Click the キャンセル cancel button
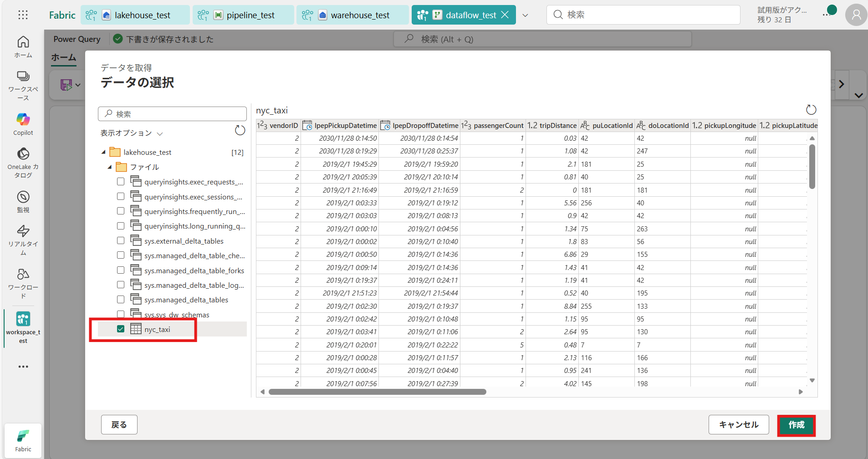Screen dimensions: 868x459 (738, 425)
